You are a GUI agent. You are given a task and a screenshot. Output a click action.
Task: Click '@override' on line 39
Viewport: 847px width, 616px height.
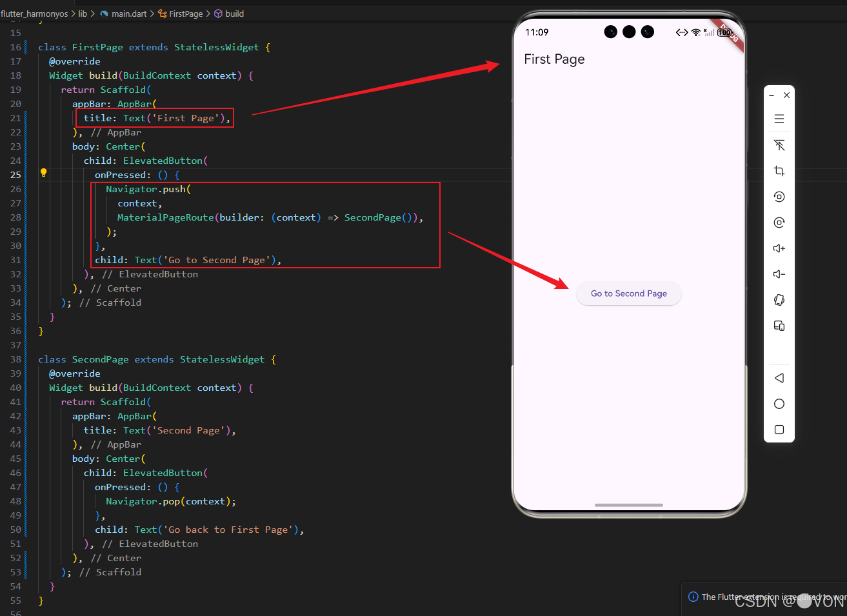[x=75, y=373]
